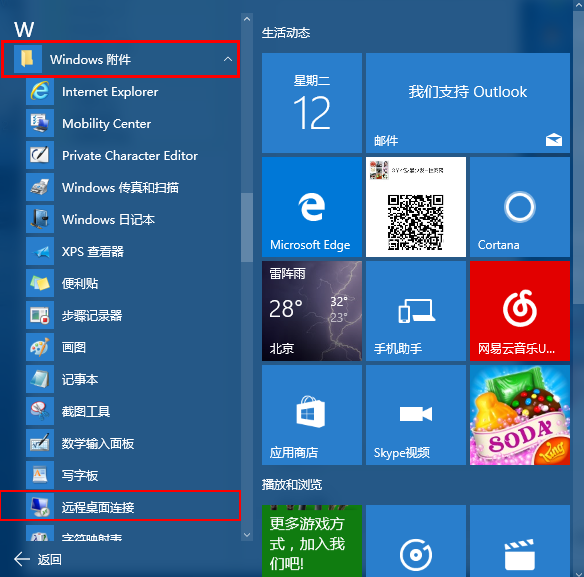Open the 步骤记录器 icon

[40, 316]
